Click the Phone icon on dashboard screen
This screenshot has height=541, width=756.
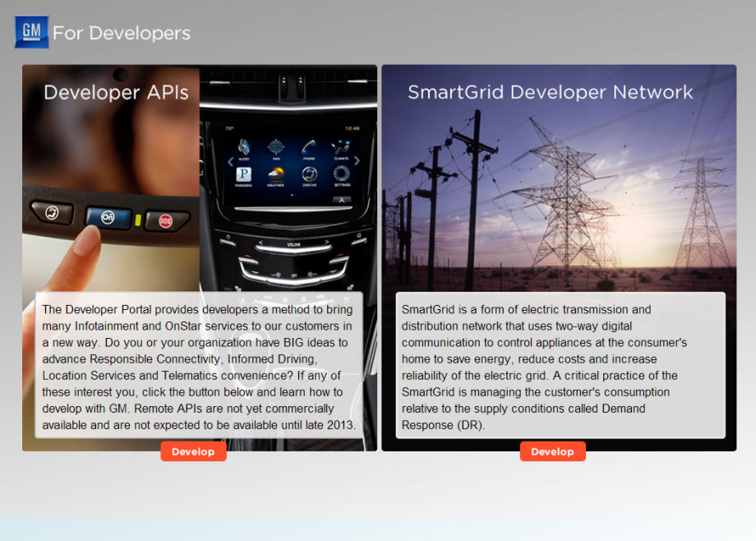309,148
